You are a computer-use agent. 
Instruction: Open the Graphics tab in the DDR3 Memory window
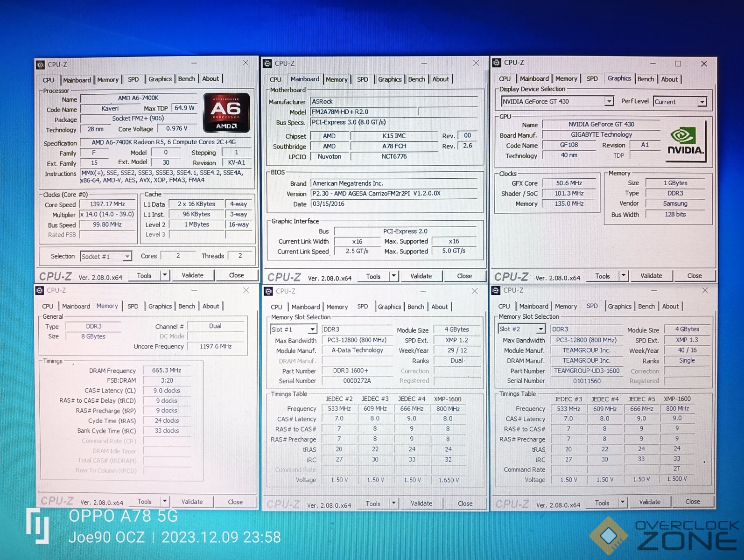160,306
